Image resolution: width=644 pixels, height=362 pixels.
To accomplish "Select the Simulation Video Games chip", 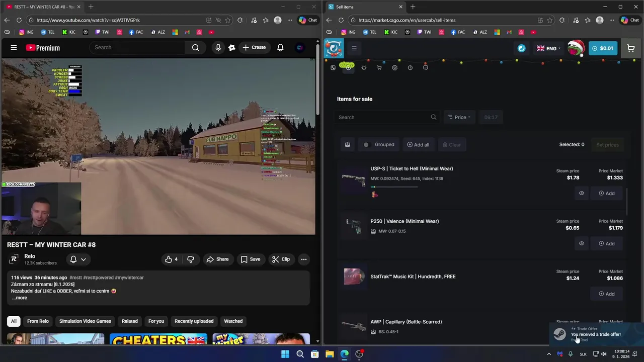I will [85, 321].
